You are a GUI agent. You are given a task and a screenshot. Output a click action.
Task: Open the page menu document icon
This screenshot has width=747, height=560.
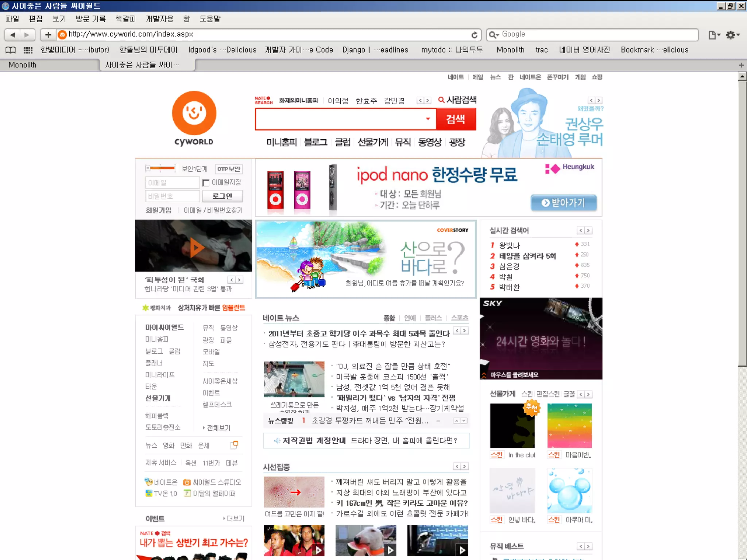(714, 35)
